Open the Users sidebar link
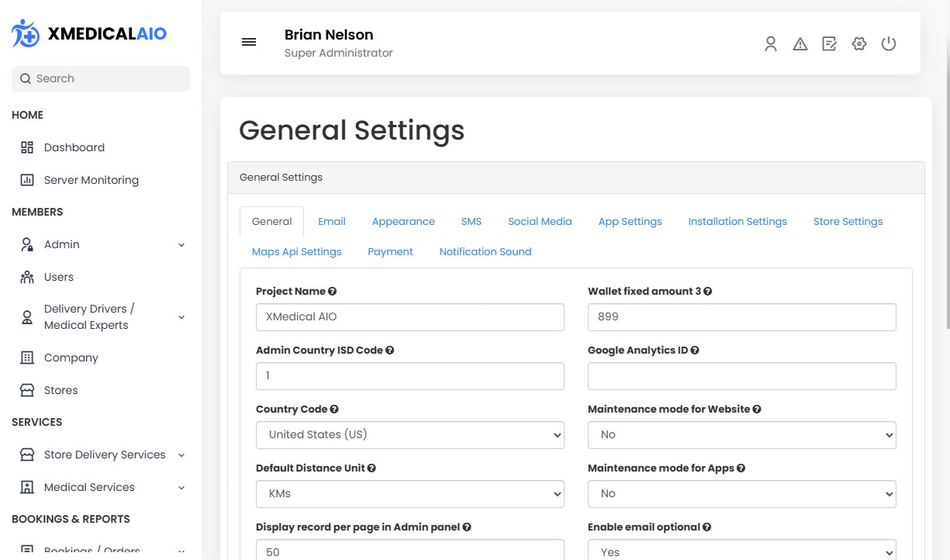This screenshot has height=560, width=950. tap(59, 277)
